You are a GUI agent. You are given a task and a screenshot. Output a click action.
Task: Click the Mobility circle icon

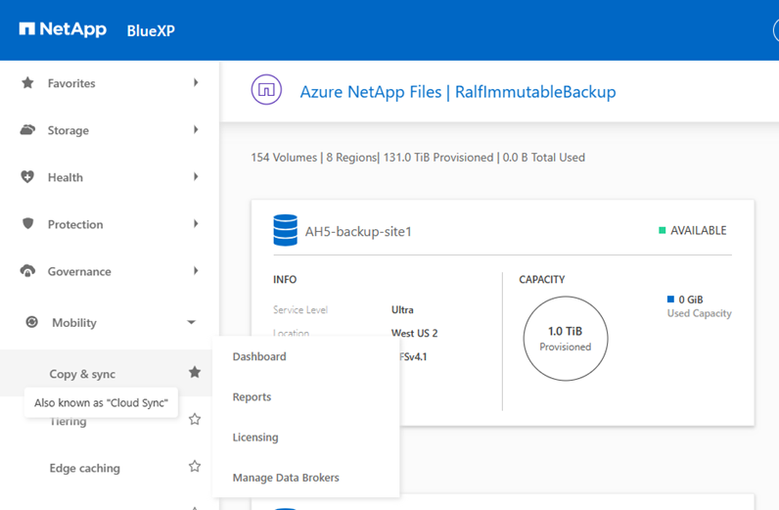pos(31,322)
